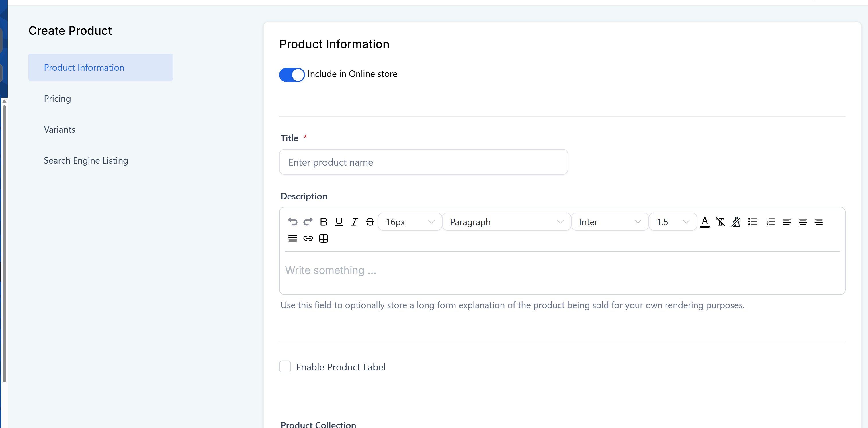Viewport: 868px width, 428px height.
Task: Apply bulleted list formatting
Action: tap(752, 221)
